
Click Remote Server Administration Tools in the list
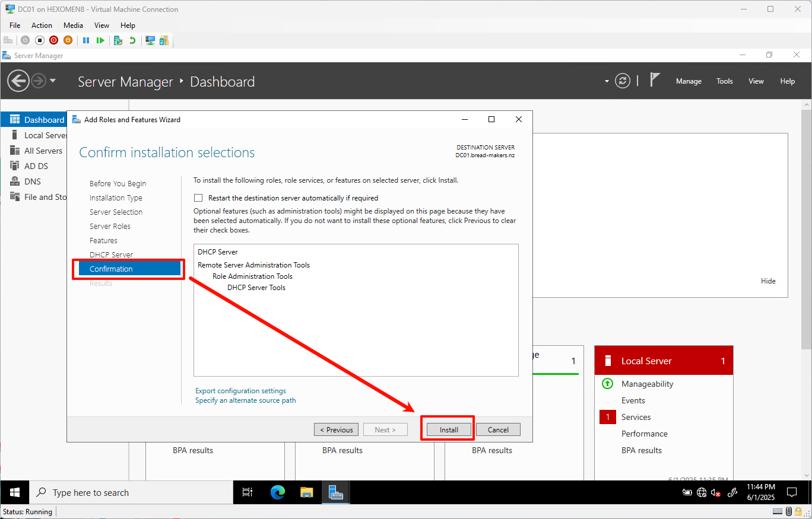pos(253,265)
